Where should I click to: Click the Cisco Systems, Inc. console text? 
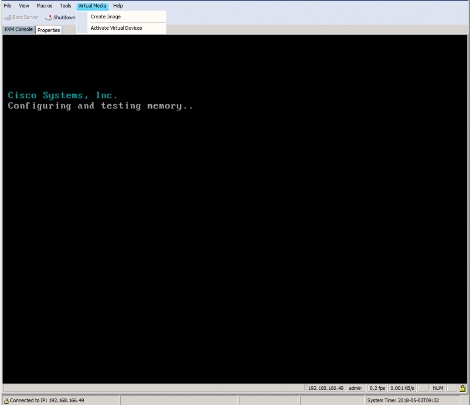(62, 95)
